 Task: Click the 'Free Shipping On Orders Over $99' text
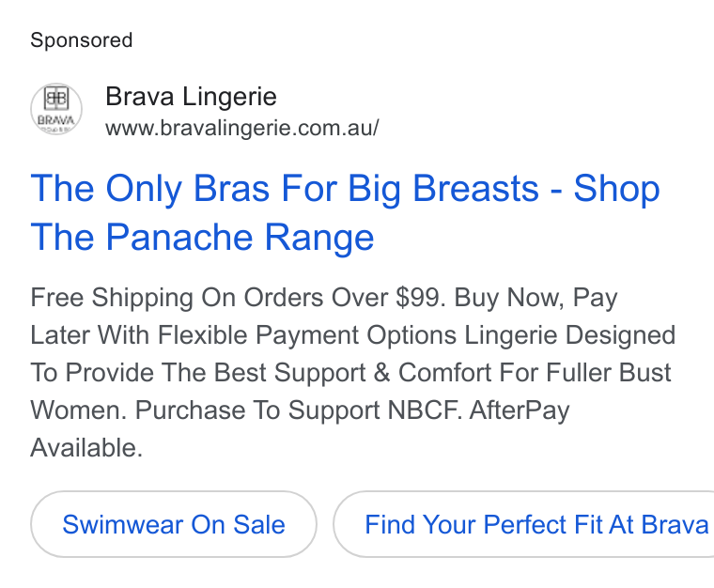(238, 298)
